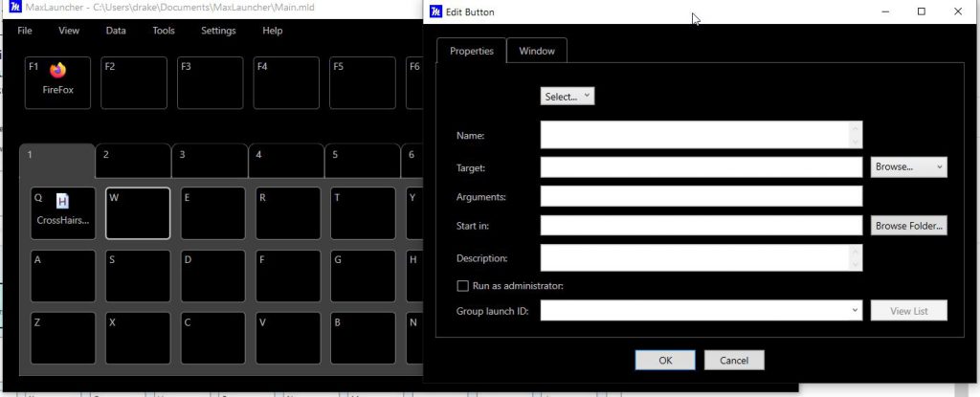The height and width of the screenshot is (397, 980).
Task: Click the CrossHairs icon in Q slot
Action: [62, 201]
